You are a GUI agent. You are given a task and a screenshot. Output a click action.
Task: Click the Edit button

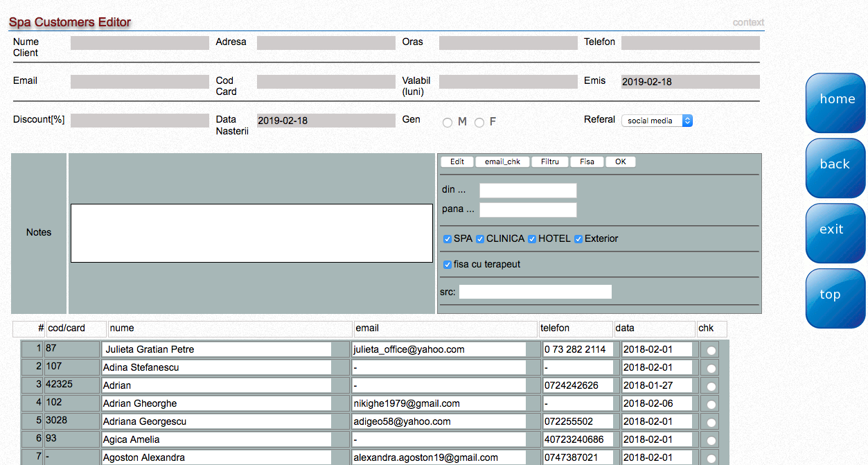[457, 161]
